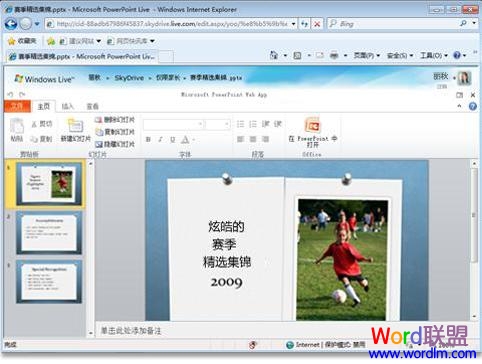
Task: Click the Duplicate Slide (复制幻灯片) button
Action: [115, 132]
